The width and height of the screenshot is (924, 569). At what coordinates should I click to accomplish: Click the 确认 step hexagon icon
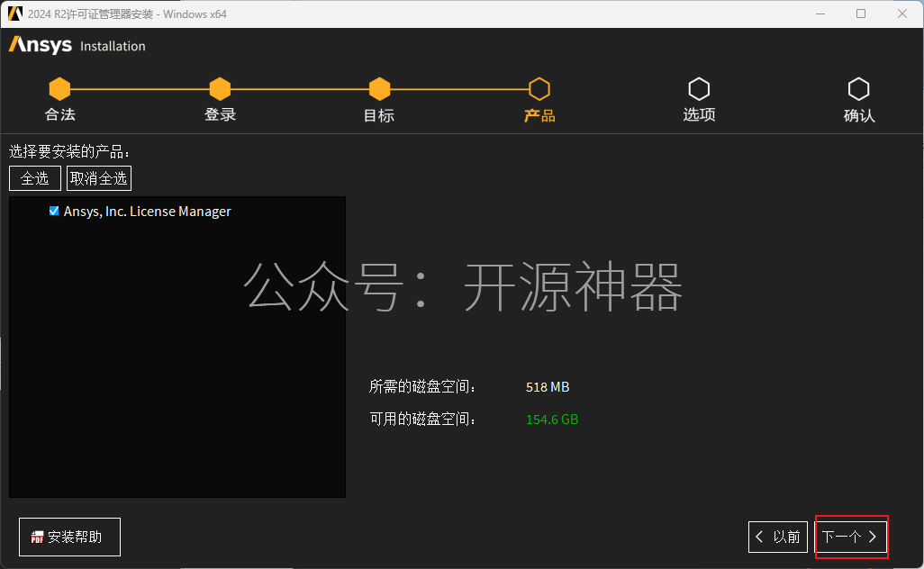(858, 89)
